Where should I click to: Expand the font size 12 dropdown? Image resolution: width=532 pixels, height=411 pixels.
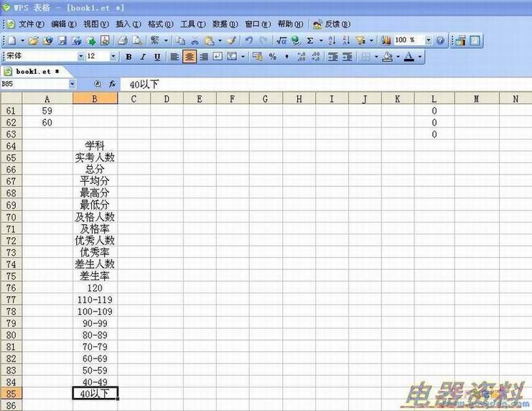point(114,57)
